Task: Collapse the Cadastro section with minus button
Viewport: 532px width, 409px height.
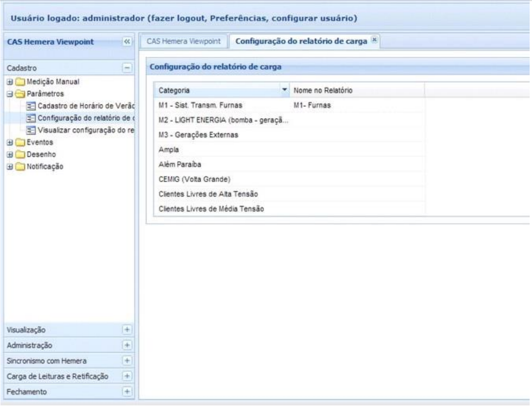Action: [x=126, y=68]
